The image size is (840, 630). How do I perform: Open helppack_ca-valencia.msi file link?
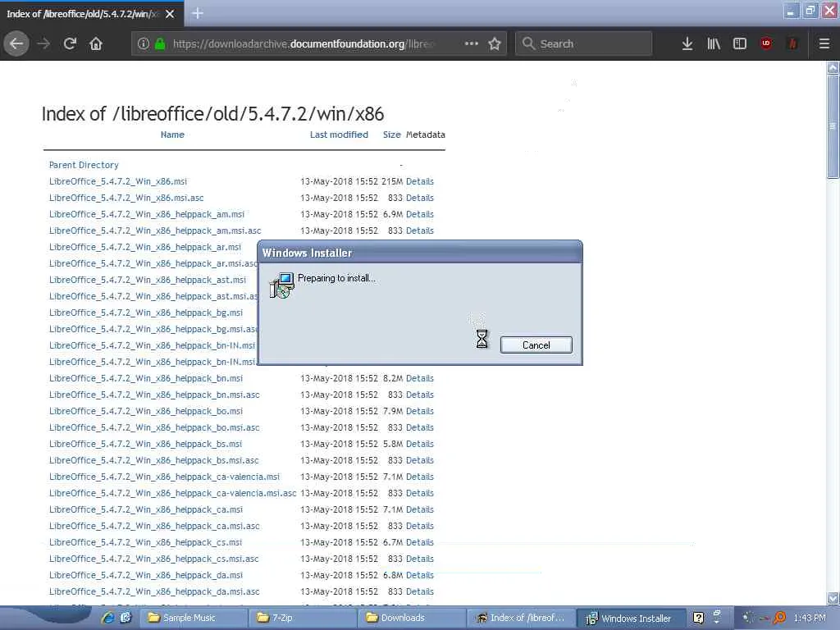[164, 477]
